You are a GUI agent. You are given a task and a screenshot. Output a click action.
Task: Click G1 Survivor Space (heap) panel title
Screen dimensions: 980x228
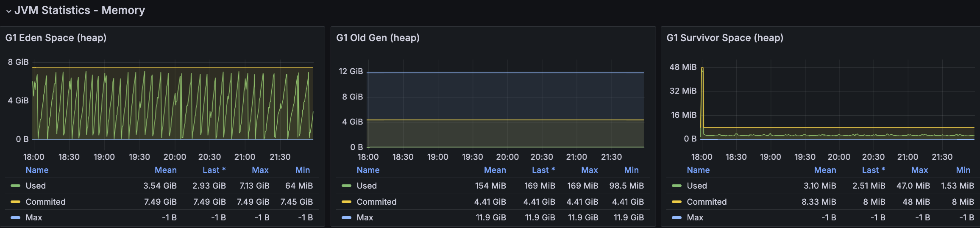point(725,38)
